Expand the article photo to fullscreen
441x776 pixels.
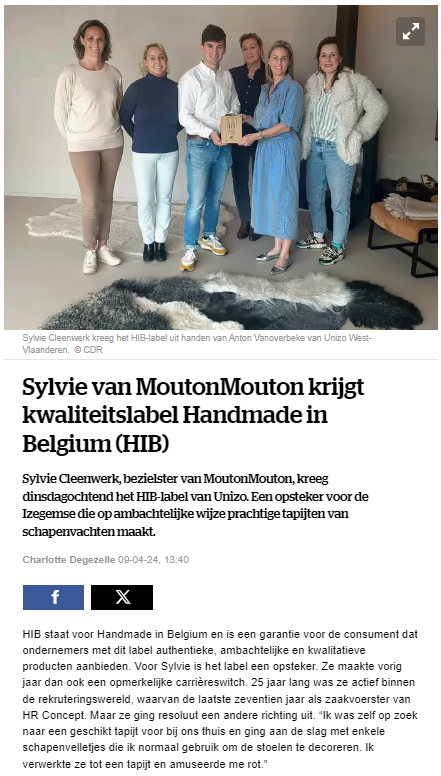(x=410, y=31)
